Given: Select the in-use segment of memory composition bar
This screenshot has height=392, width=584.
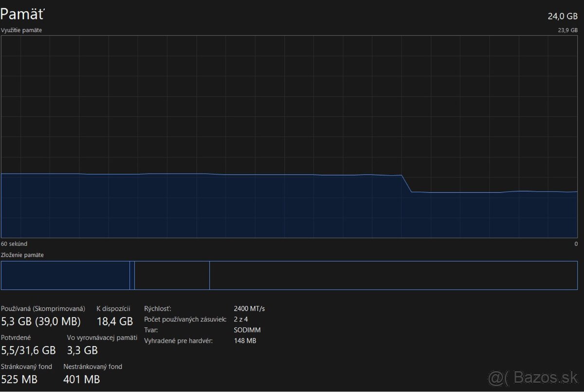Looking at the screenshot, I should pos(65,275).
